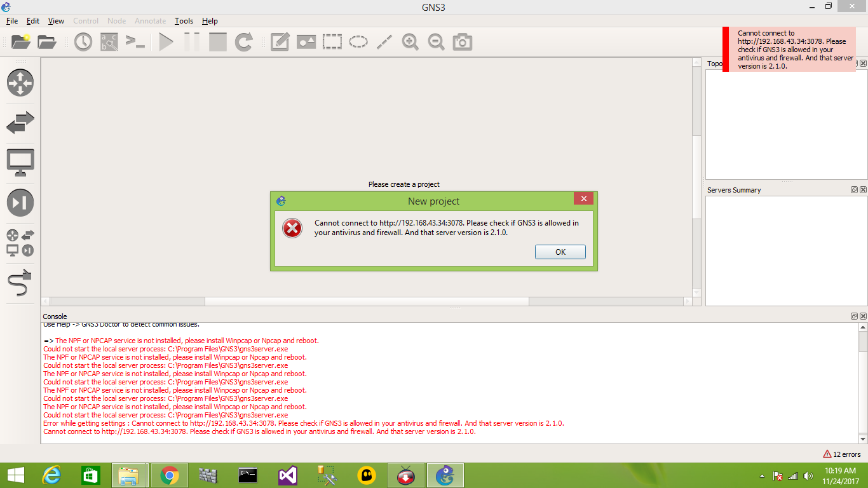
Task: Browse security devices sidebar icon
Action: tap(20, 203)
